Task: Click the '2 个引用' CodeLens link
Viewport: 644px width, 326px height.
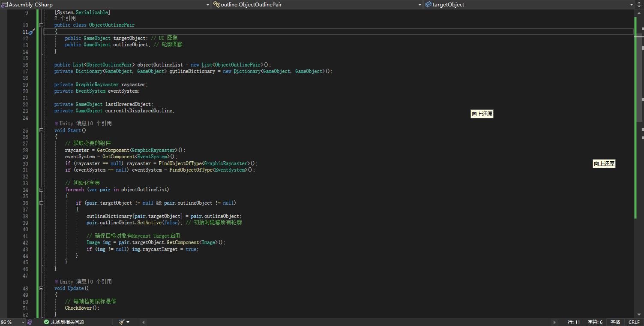Action: pyautogui.click(x=65, y=18)
